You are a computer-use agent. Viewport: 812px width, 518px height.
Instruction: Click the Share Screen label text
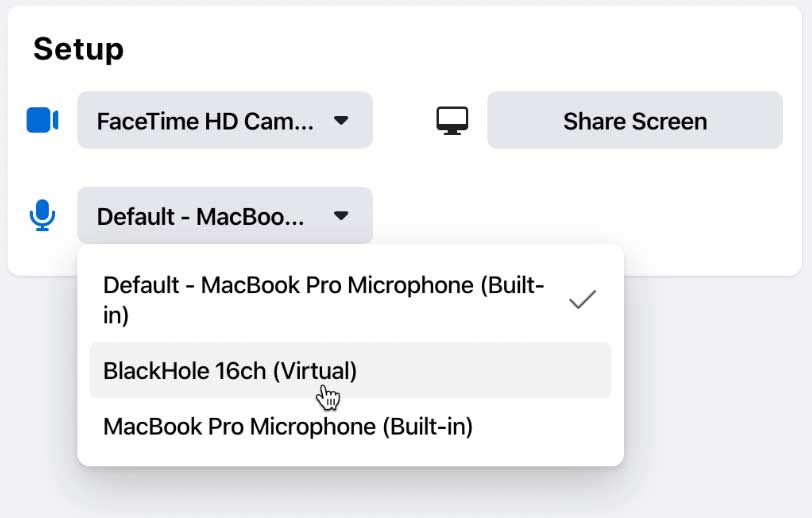635,121
